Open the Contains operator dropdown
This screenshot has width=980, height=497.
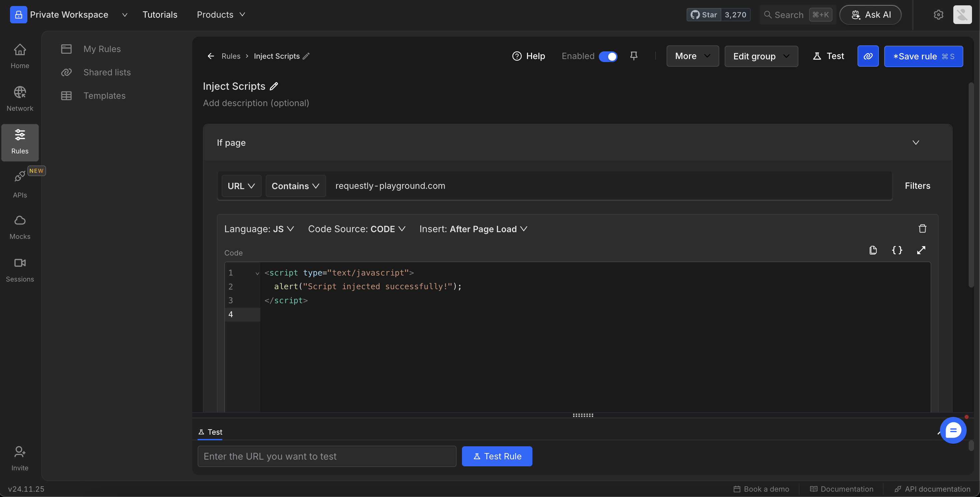click(295, 186)
